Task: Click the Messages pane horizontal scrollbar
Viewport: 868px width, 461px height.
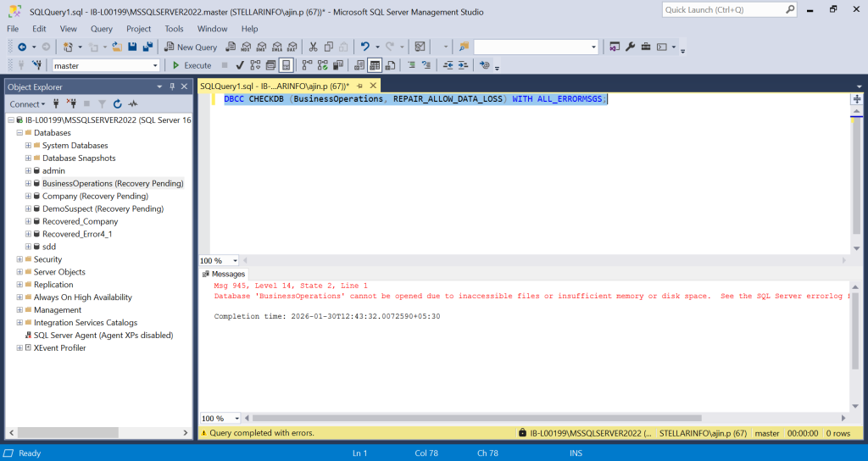Action: tap(477, 419)
